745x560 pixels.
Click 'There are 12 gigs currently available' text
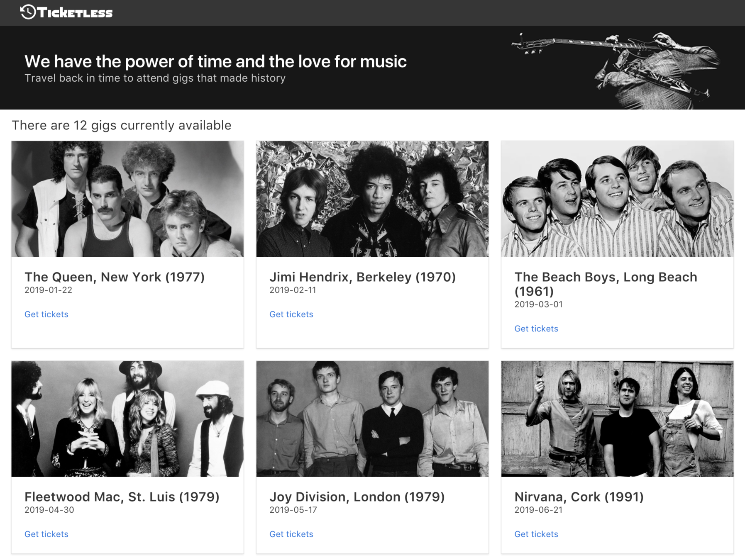pos(121,125)
